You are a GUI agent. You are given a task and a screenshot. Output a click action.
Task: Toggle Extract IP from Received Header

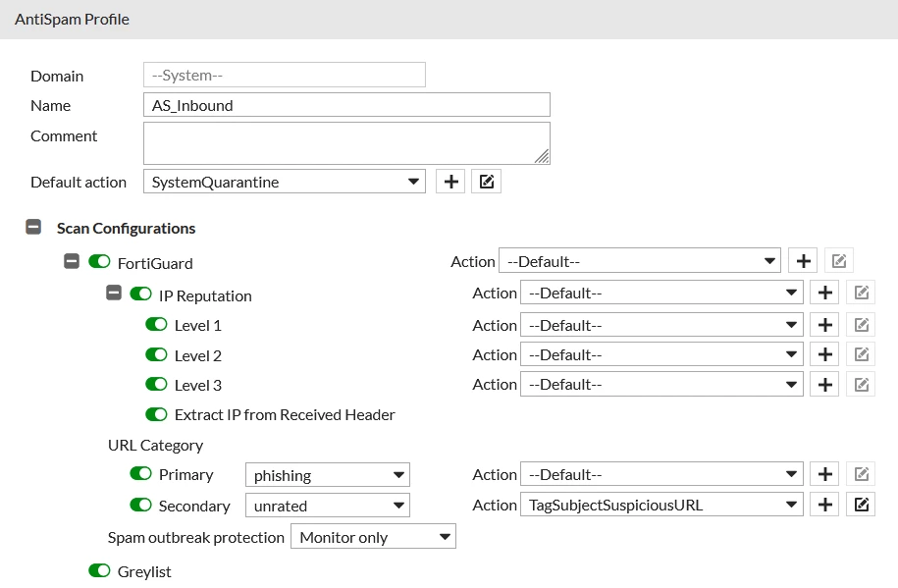click(x=156, y=414)
